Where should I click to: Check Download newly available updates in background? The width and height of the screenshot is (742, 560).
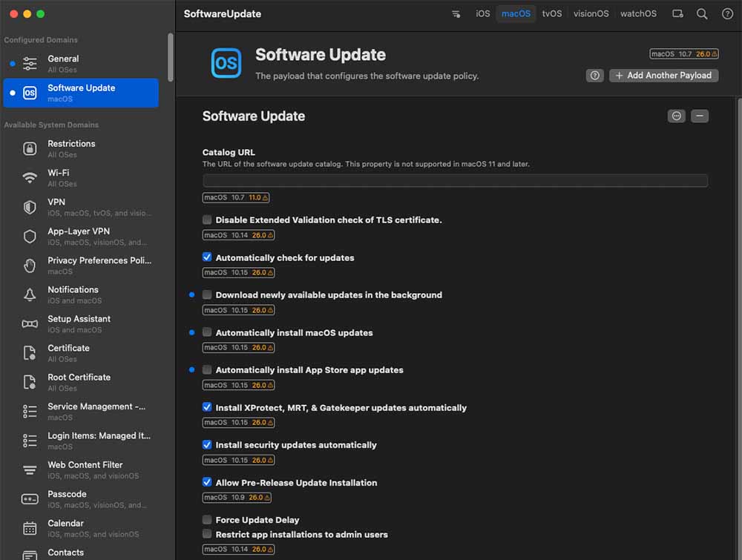tap(207, 294)
